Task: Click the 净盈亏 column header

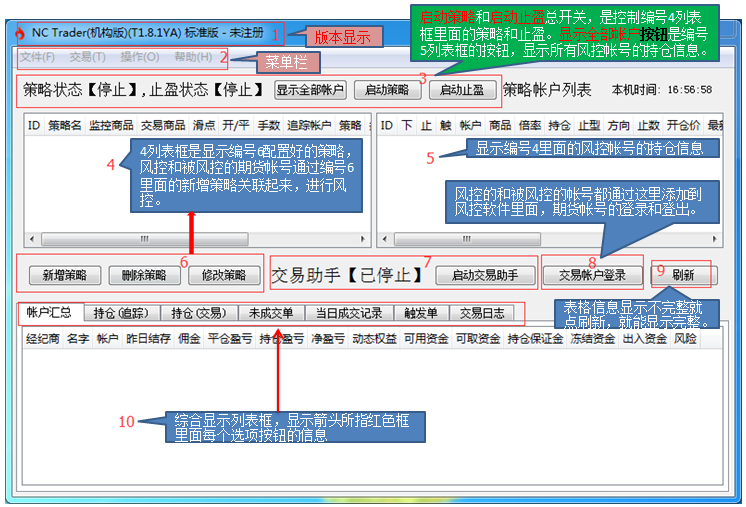Action: (x=328, y=339)
